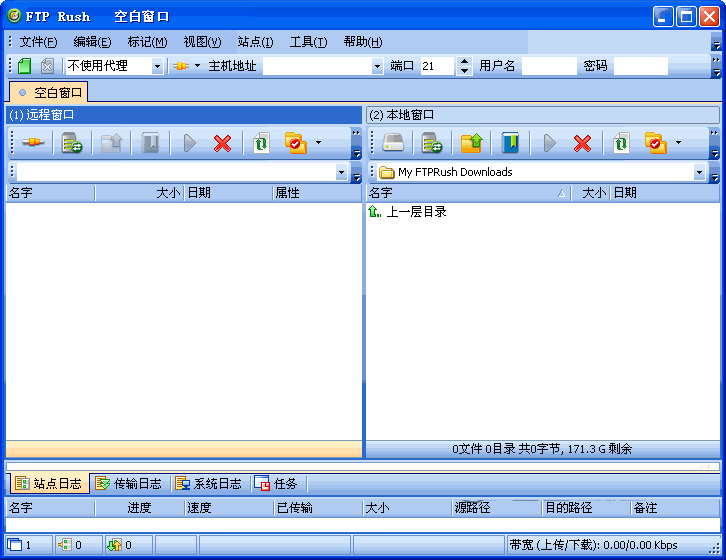The image size is (726, 560).
Task: Click the 端口 port spinner arrows
Action: [x=464, y=66]
